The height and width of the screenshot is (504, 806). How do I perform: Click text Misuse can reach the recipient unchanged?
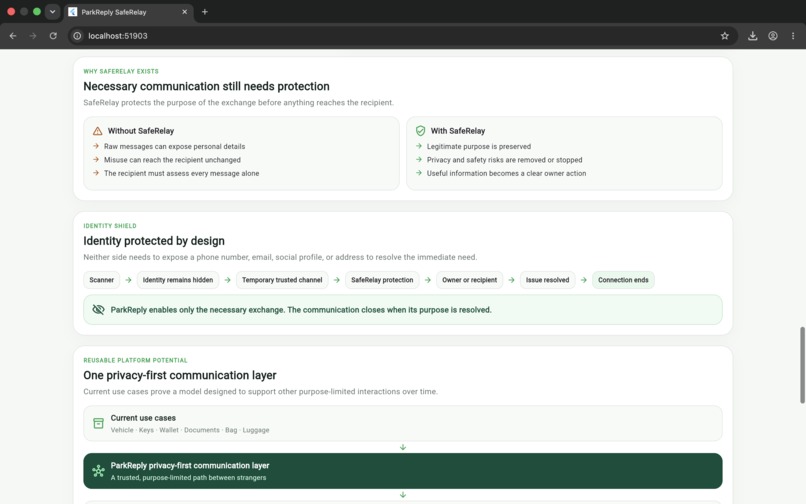click(x=172, y=160)
